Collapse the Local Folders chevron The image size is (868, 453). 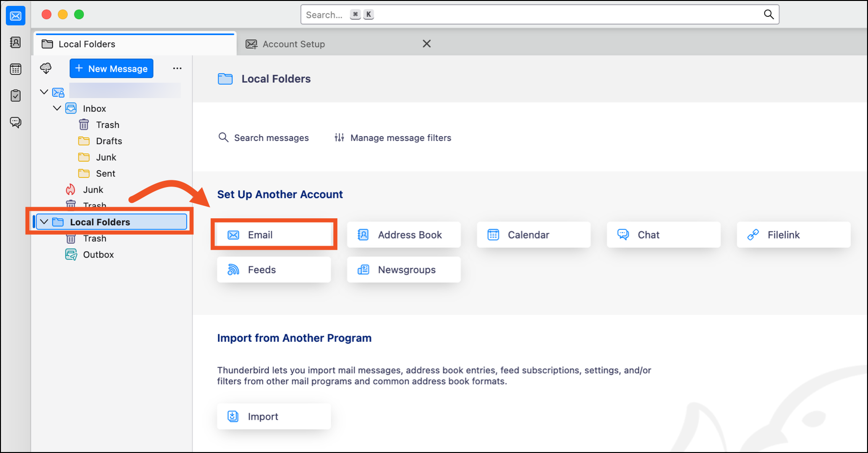(44, 222)
